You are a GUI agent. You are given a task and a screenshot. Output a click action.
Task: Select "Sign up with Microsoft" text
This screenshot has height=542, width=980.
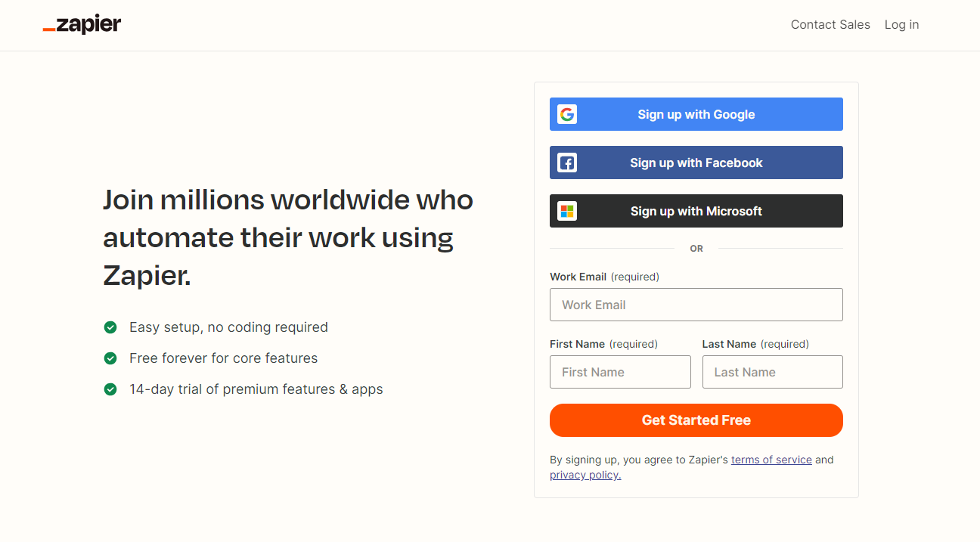(696, 211)
